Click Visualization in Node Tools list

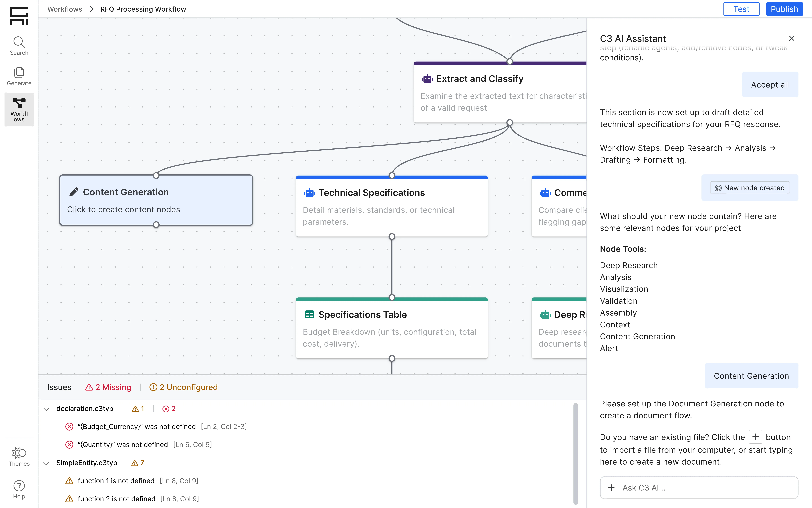624,289
